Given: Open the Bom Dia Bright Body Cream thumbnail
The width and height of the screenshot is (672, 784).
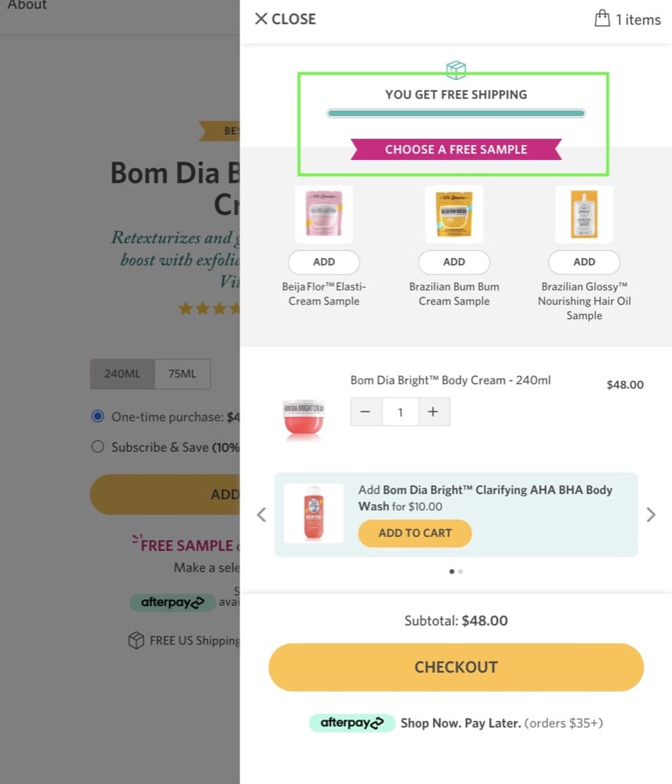Looking at the screenshot, I should point(303,419).
